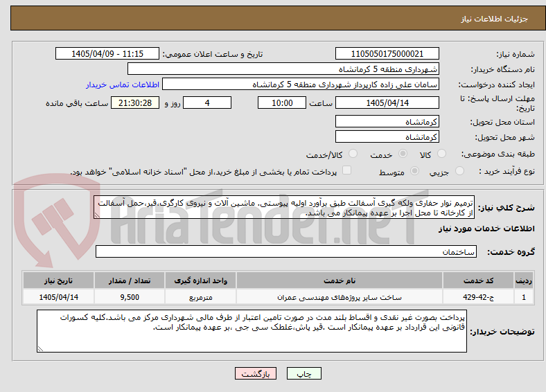The width and height of the screenshot is (546, 392).
Task: Click the ردیف column header
Action: [x=523, y=280]
